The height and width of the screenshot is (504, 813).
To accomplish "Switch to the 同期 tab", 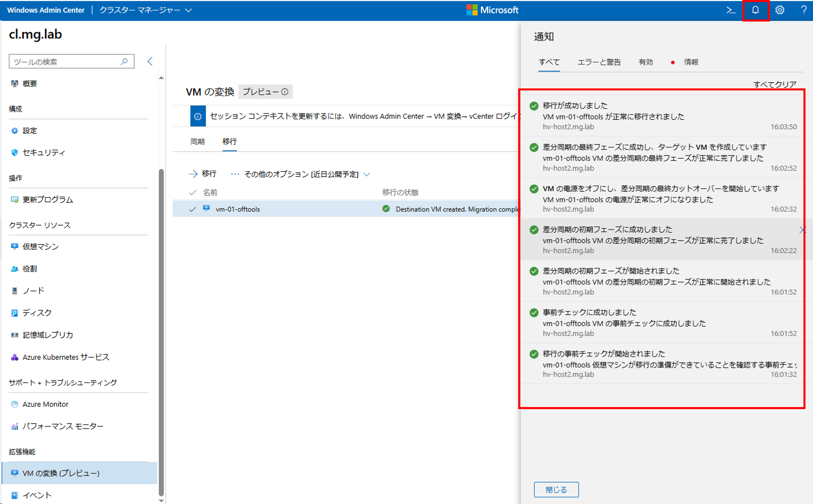I will (x=197, y=142).
